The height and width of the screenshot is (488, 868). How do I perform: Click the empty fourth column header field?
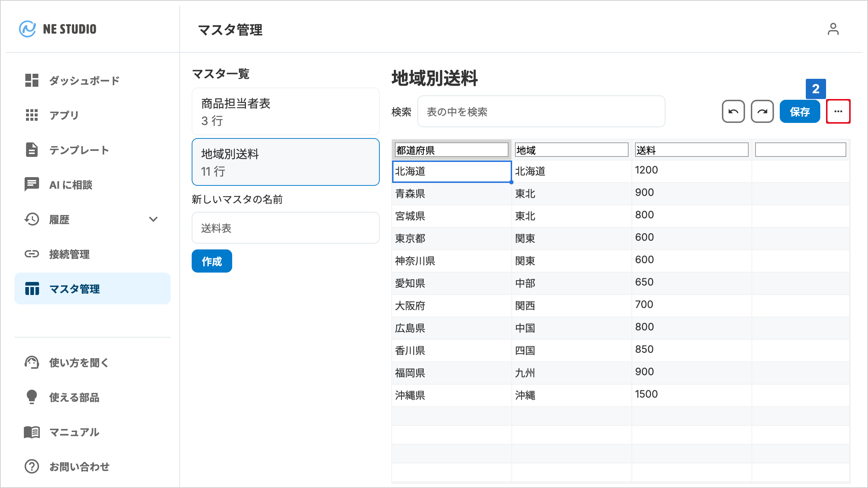(x=801, y=150)
